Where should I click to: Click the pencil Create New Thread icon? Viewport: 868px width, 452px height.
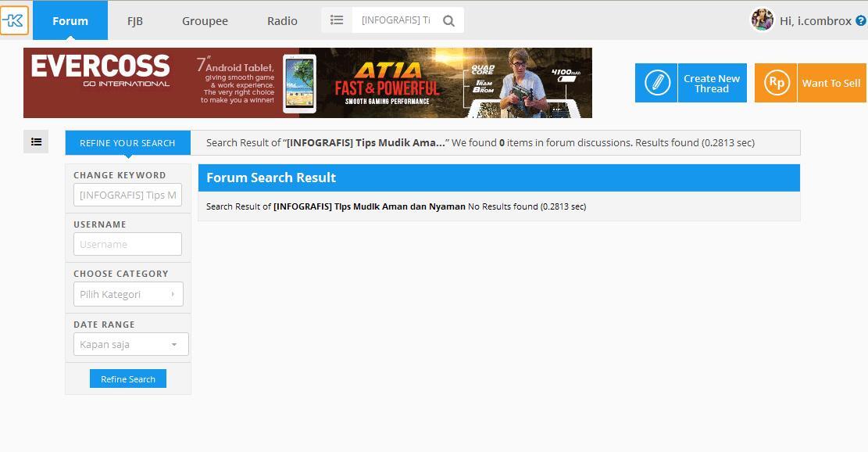(656, 83)
